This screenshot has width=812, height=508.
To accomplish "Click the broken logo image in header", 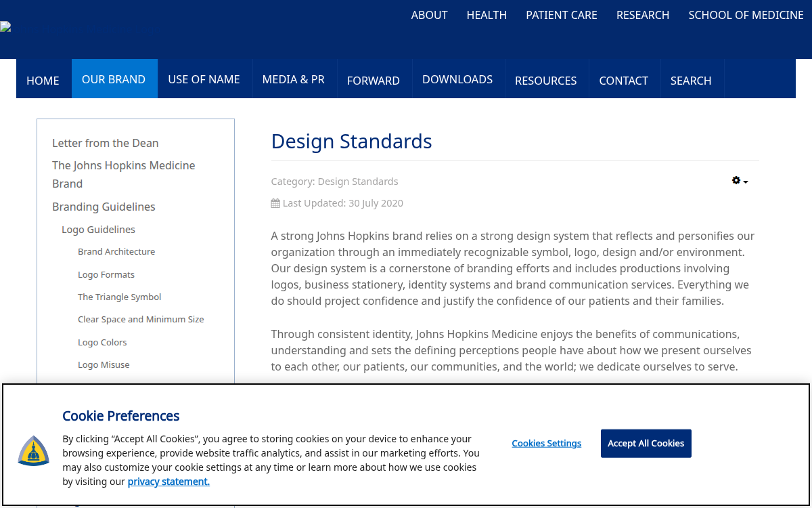I will [5, 28].
